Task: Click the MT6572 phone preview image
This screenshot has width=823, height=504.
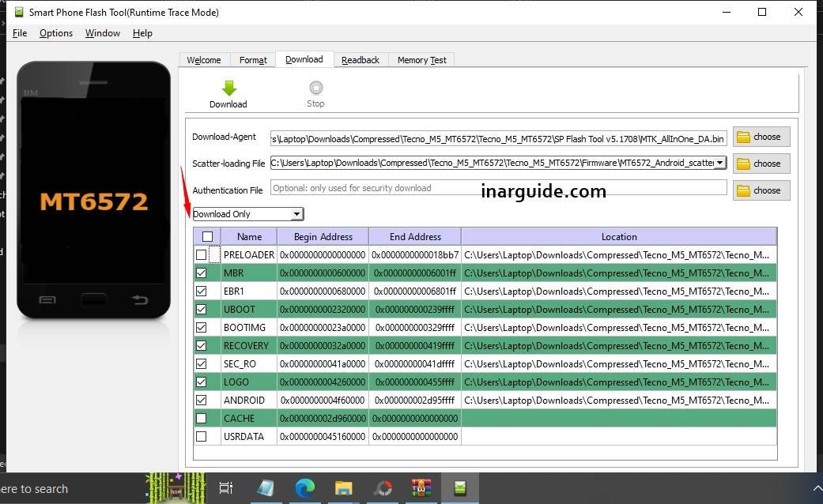Action: pos(93,190)
